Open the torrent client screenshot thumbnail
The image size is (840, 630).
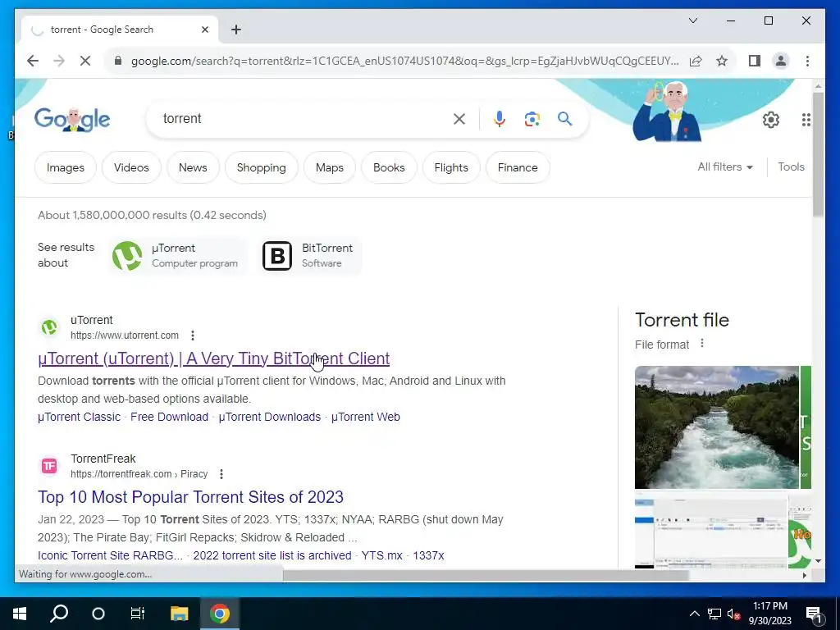click(x=711, y=532)
